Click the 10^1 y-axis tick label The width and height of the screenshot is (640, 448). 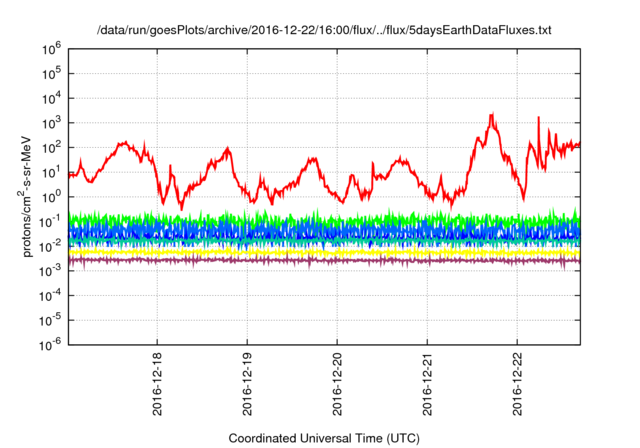(x=51, y=172)
